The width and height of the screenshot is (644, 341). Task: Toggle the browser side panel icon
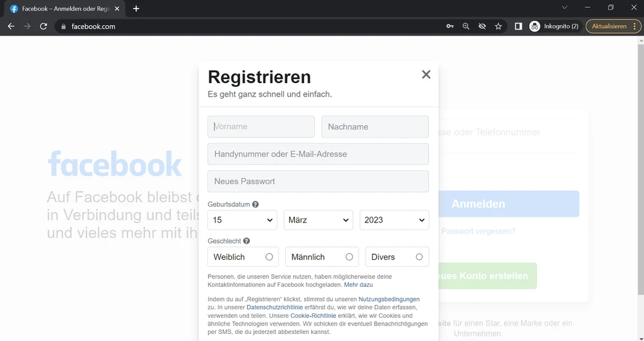[518, 26]
